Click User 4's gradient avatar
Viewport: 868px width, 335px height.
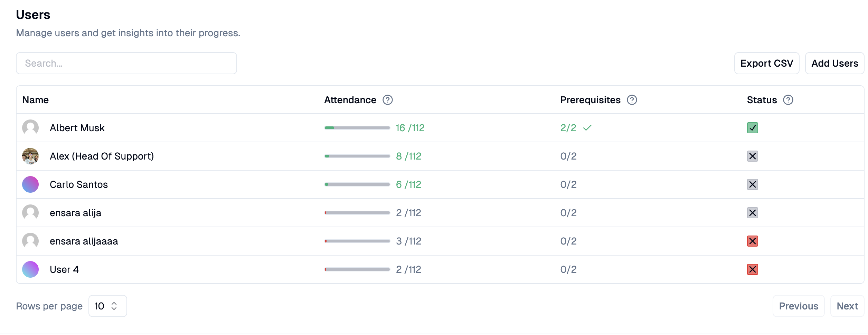click(x=30, y=269)
